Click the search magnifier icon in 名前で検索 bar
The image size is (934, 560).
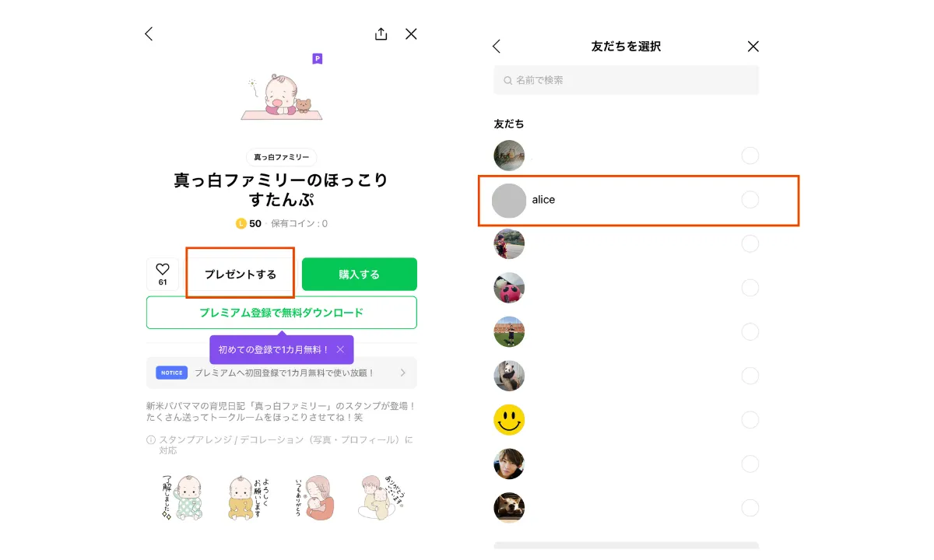(506, 80)
